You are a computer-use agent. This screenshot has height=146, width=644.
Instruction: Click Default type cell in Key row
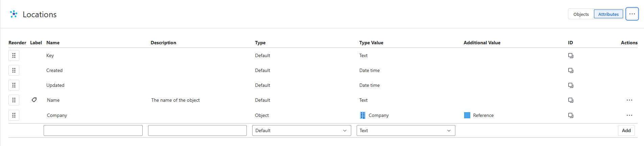(x=262, y=55)
